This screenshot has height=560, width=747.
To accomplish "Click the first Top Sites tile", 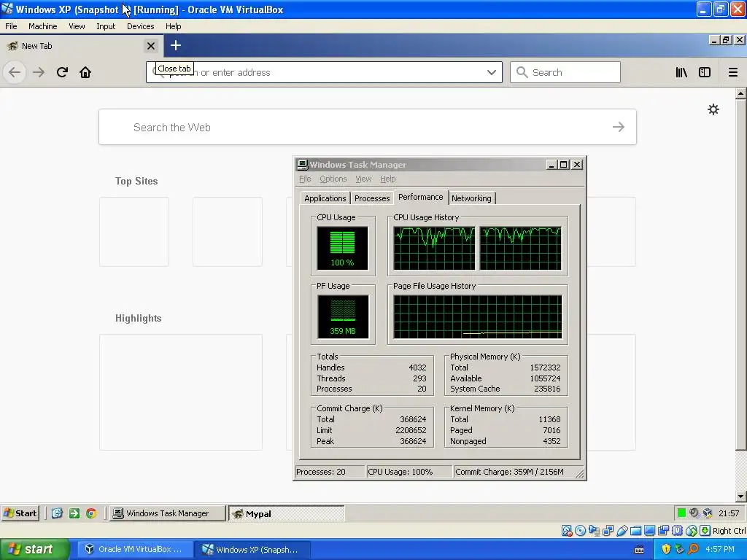I will [x=134, y=232].
